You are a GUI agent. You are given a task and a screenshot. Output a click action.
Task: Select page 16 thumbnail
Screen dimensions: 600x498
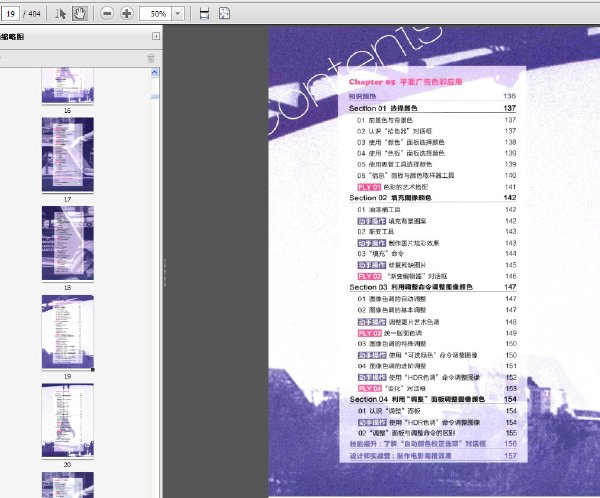click(x=68, y=85)
